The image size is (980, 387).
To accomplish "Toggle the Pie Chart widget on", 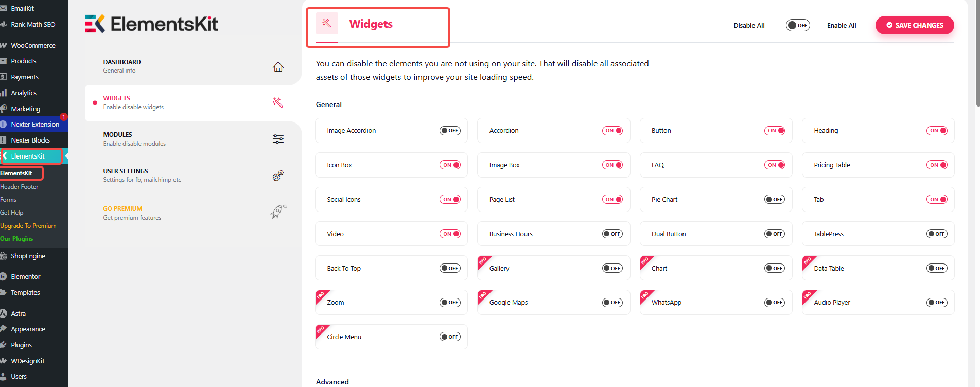I will pos(775,200).
